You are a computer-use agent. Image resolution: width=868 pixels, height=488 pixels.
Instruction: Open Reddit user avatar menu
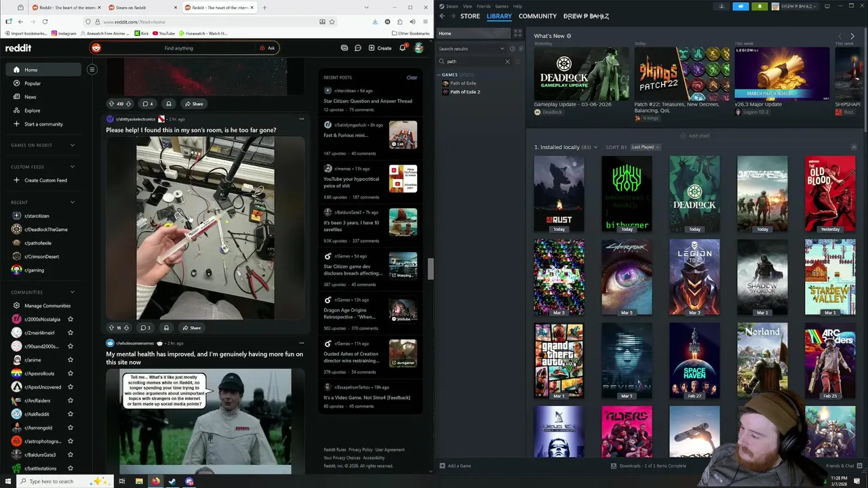click(x=419, y=47)
